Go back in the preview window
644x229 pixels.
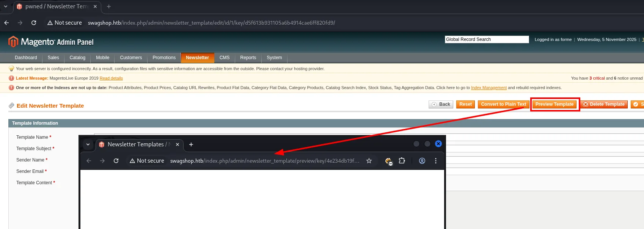click(89, 161)
